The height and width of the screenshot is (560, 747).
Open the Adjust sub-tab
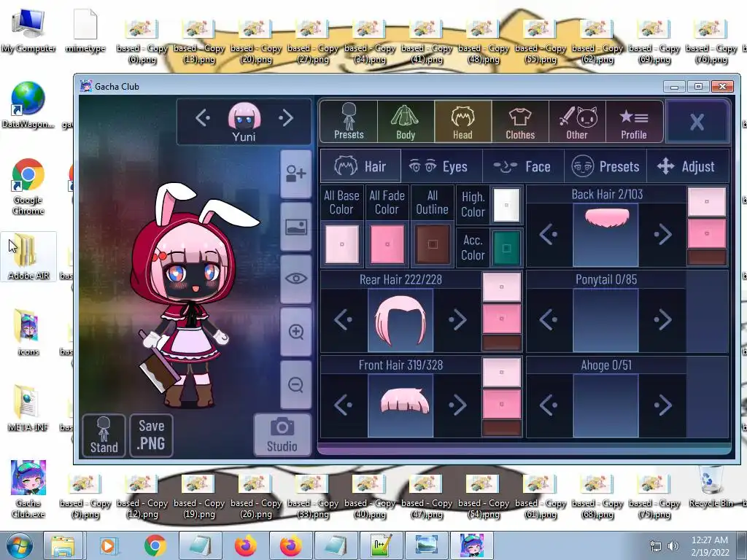coord(687,166)
